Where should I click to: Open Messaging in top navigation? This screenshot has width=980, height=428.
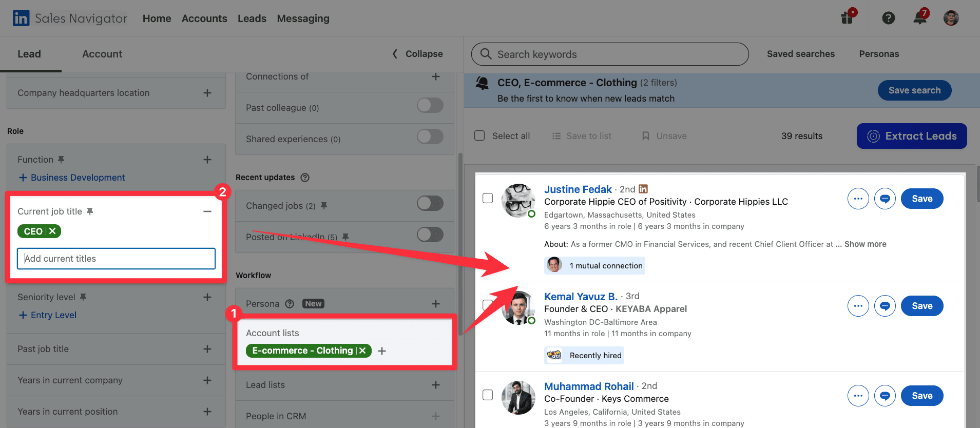pos(303,18)
